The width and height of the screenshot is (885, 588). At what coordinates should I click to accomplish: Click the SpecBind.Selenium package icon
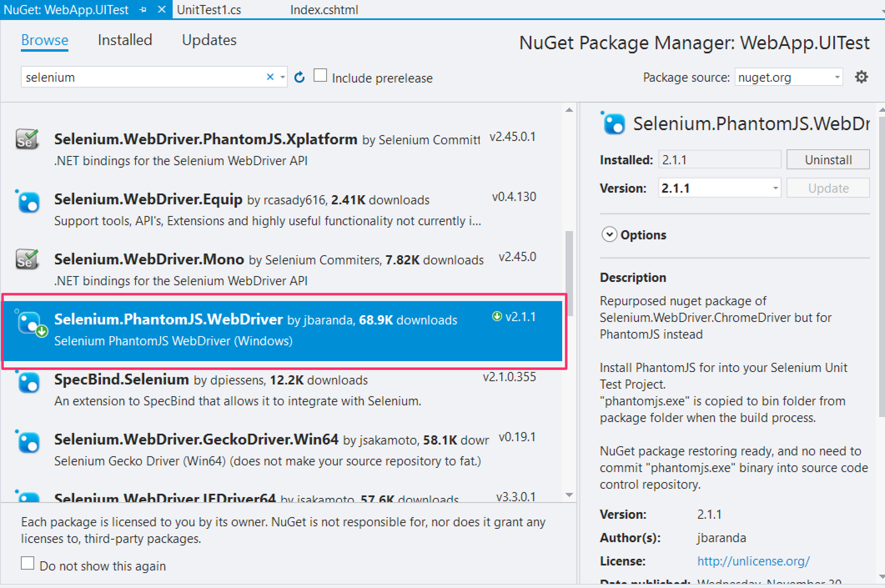pyautogui.click(x=28, y=383)
